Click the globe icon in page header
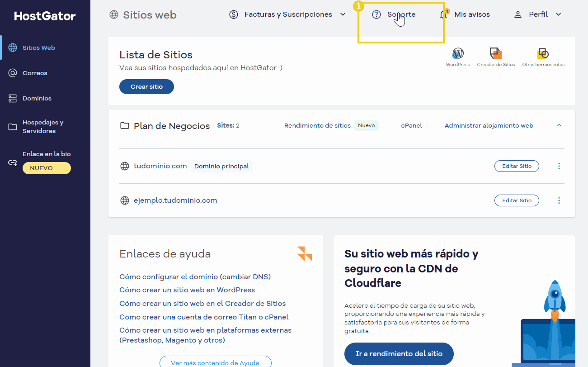The image size is (588, 367). [x=114, y=14]
